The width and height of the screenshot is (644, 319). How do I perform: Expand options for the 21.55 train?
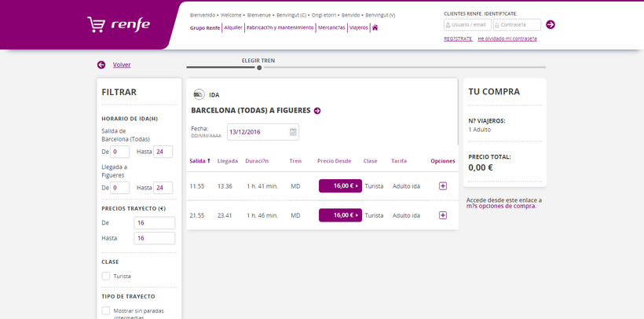coord(443,215)
